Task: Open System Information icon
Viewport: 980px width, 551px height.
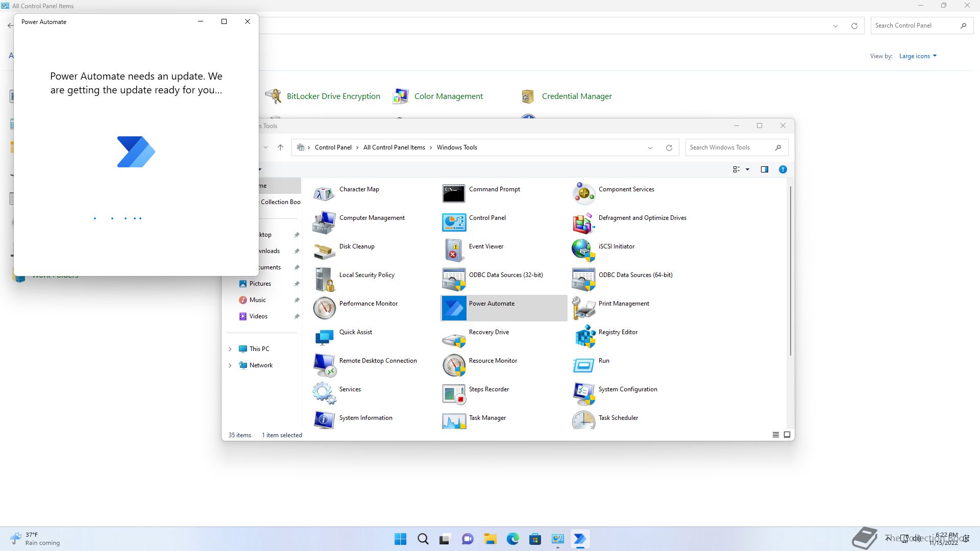Action: 324,420
